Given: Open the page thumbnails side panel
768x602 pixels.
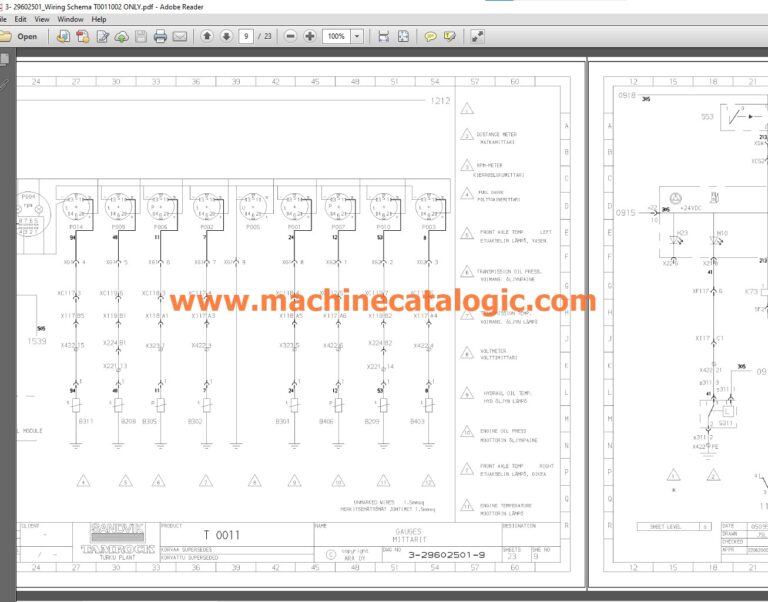Looking at the screenshot, I should [4, 60].
